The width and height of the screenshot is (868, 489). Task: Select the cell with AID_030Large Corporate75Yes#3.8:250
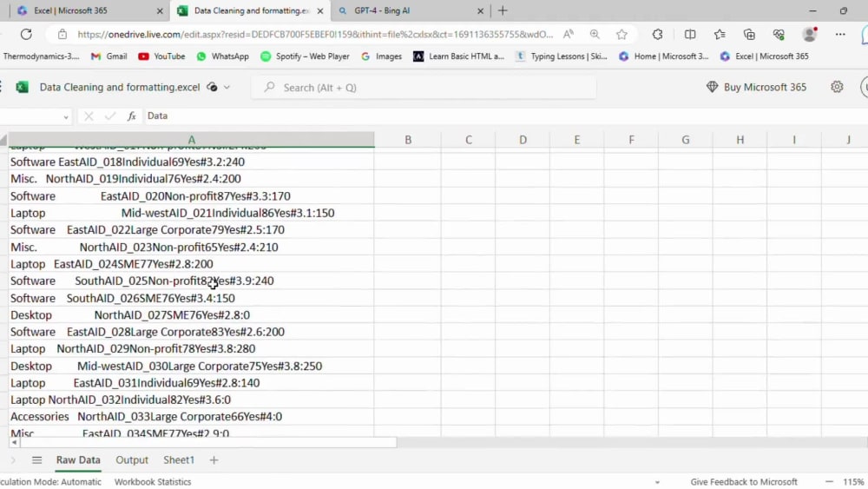[192, 366]
